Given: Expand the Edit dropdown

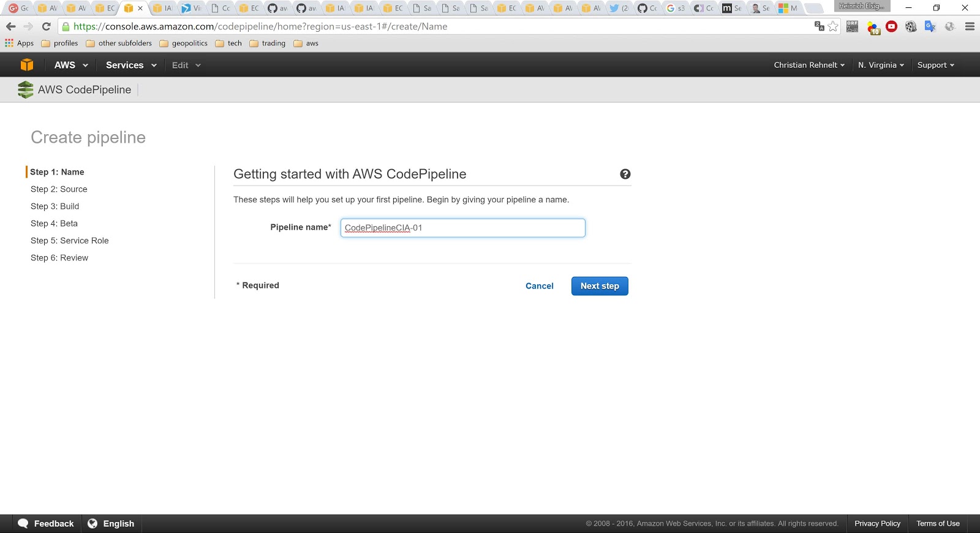Looking at the screenshot, I should [186, 65].
